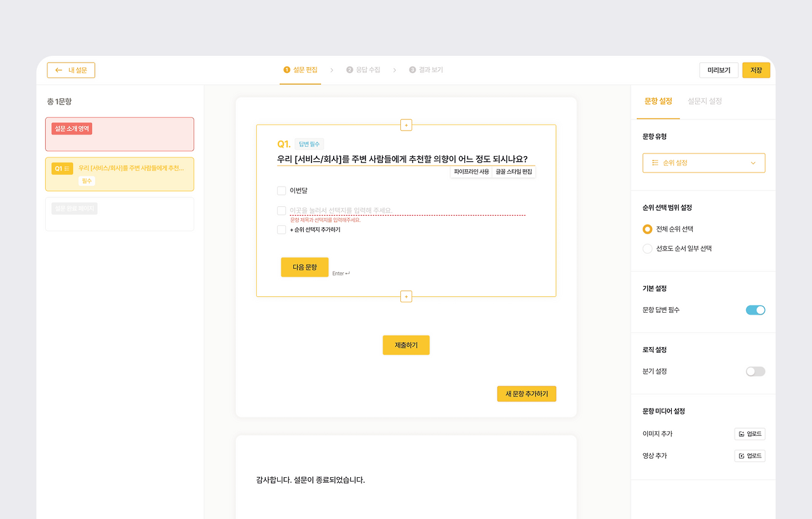Image resolution: width=812 pixels, height=519 pixels.
Task: Click the 순위 선택 범위 설정 heading
Action: pyautogui.click(x=667, y=207)
